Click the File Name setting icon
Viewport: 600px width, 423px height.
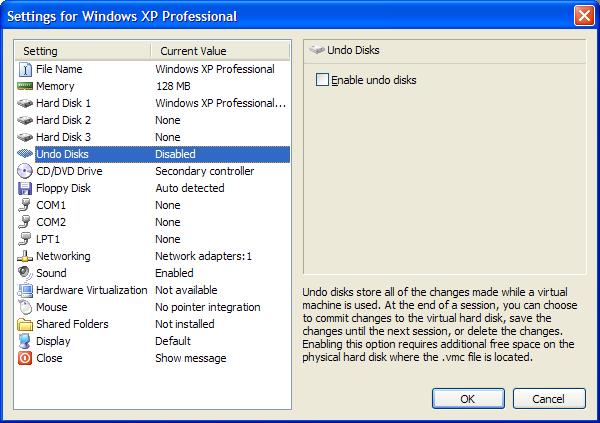pos(25,69)
